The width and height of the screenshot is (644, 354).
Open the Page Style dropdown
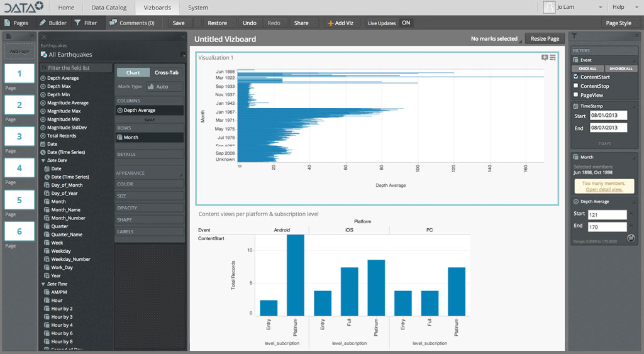[621, 23]
